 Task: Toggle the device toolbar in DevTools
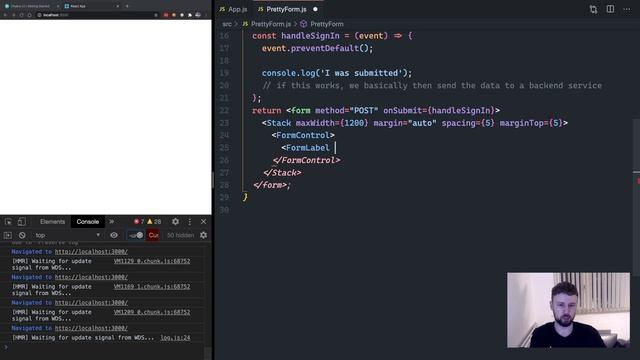point(22,222)
